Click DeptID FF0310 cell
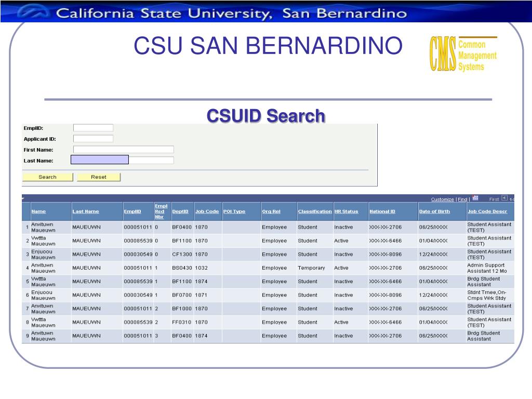Screen dimensions: 532x399 [x=182, y=322]
